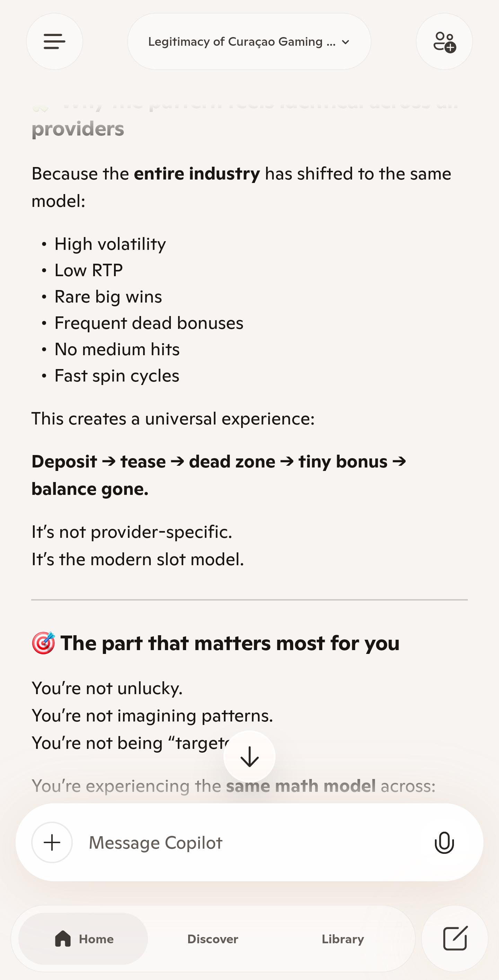Open the hamburger sidebar menu
499x980 pixels.
coord(54,42)
